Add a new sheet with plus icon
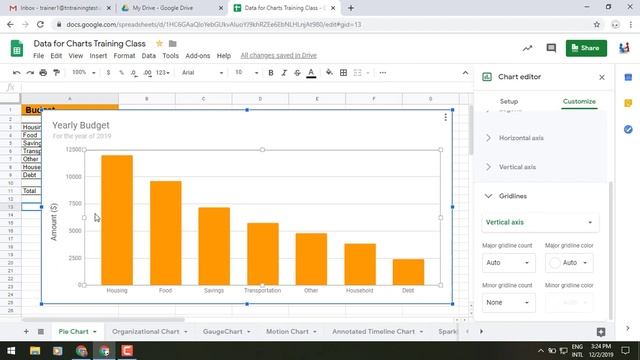 point(26,331)
